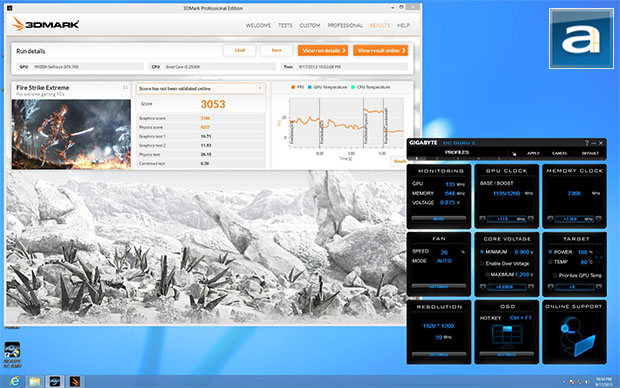
Task: Switch to 3DMark taskbar icon
Action: [x=74, y=381]
